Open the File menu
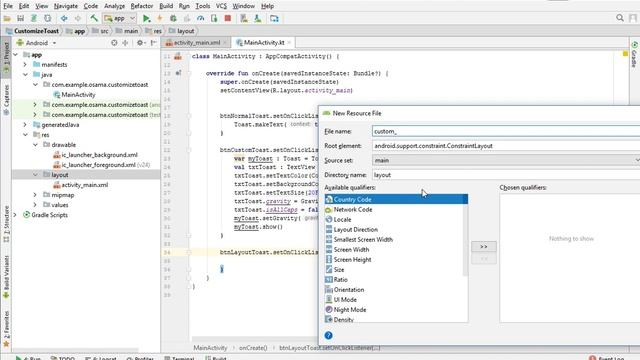The image size is (640, 360). point(8,6)
